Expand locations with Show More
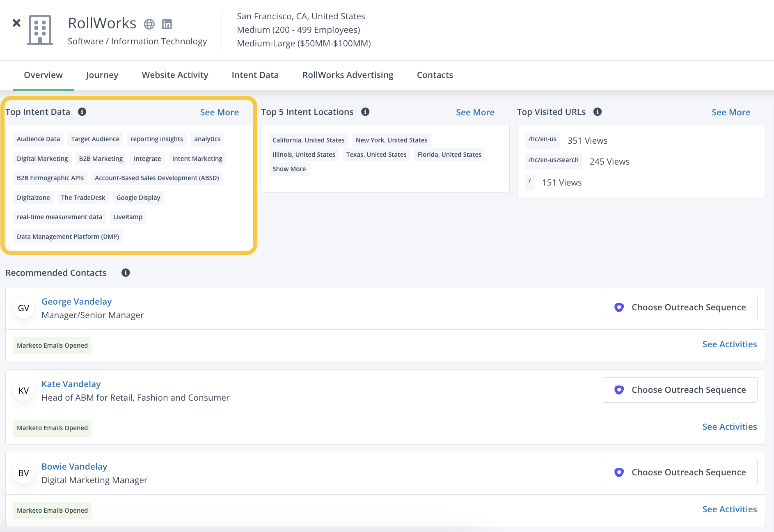The width and height of the screenshot is (774, 532). point(289,169)
